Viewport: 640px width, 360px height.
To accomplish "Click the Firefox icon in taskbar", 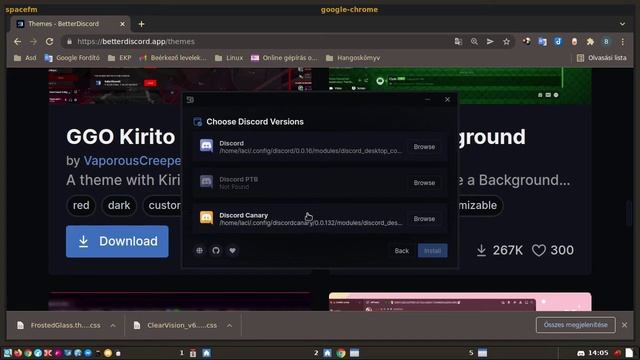I will pos(18,353).
